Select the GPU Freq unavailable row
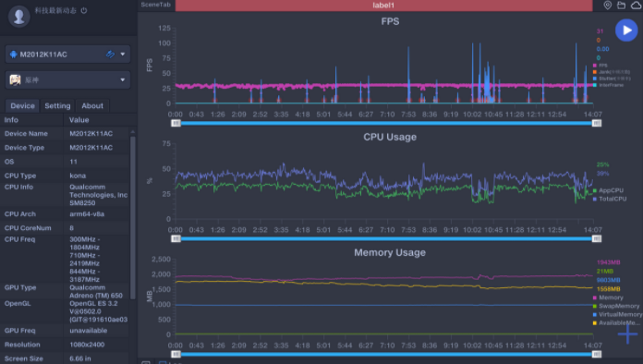Viewport: 643px width, 364px height. tap(65, 331)
